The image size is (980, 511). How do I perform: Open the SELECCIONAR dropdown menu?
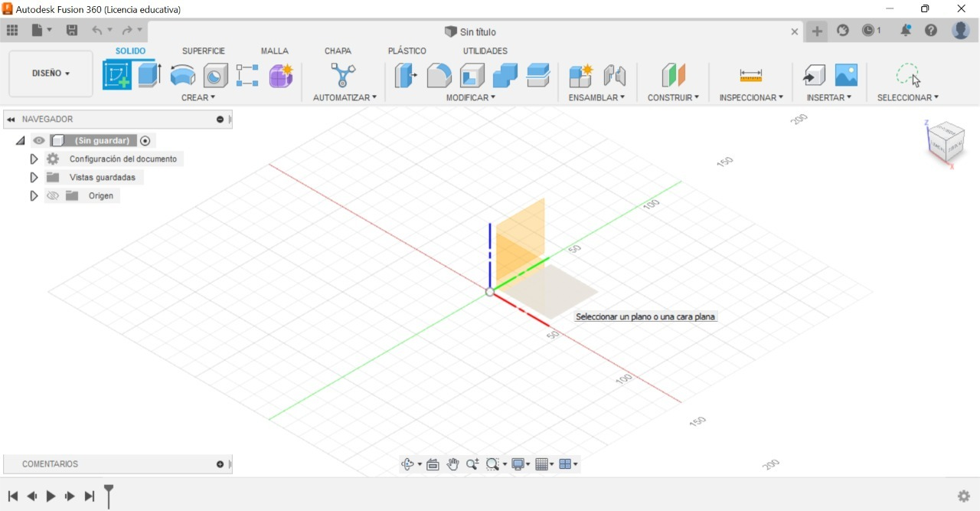pyautogui.click(x=908, y=97)
